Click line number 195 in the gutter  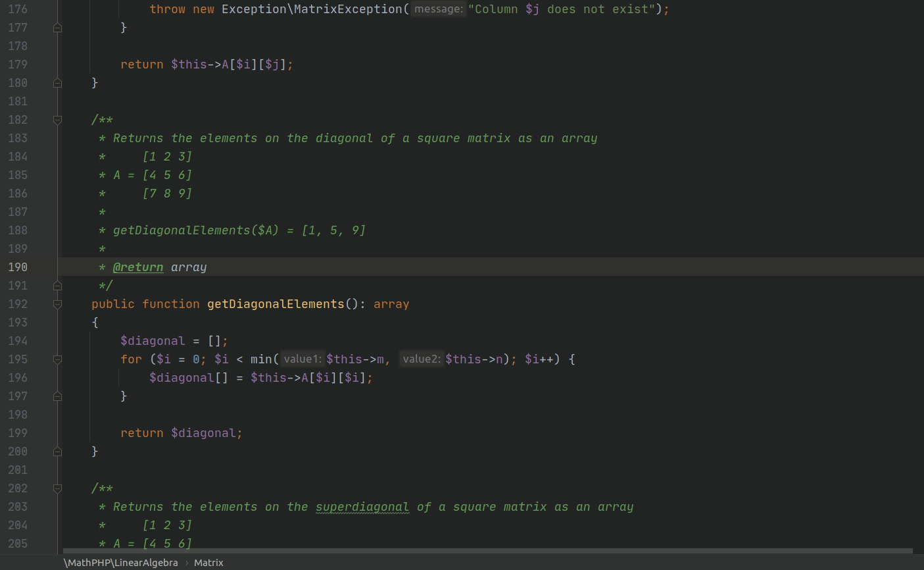(18, 359)
